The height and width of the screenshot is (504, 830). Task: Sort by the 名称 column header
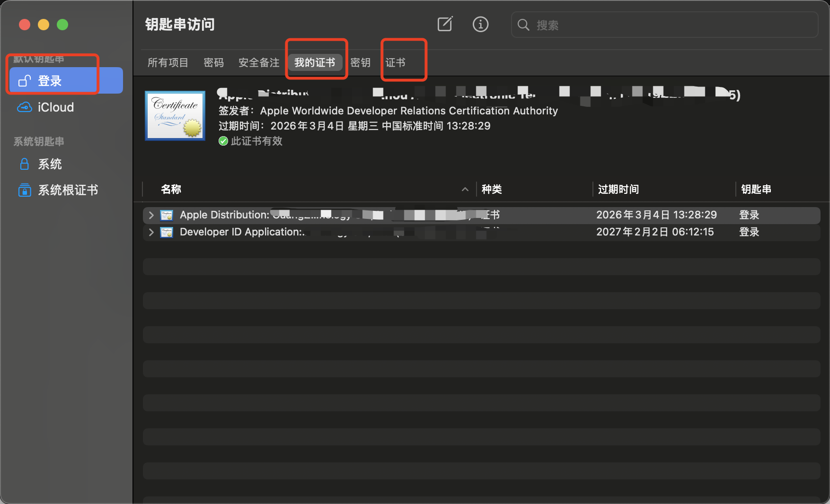(x=171, y=189)
